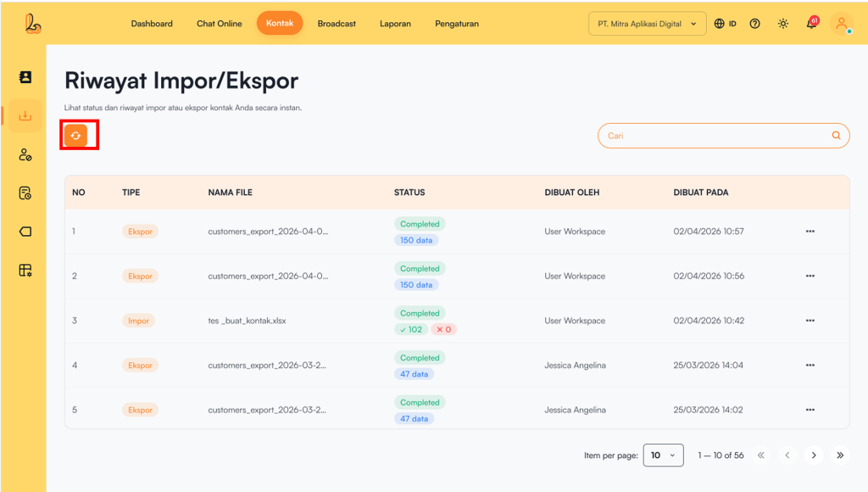The image size is (868, 492).
Task: Click the orange refresh icon button
Action: [x=76, y=136]
